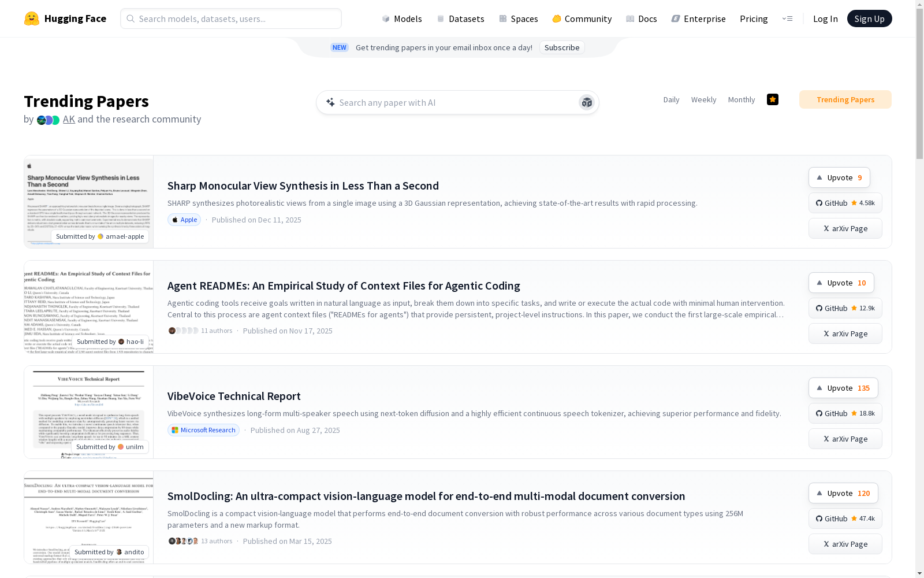Viewport: 924px width, 578px height.
Task: Open GitHub repo for SmolDocling paper
Action: 845,518
